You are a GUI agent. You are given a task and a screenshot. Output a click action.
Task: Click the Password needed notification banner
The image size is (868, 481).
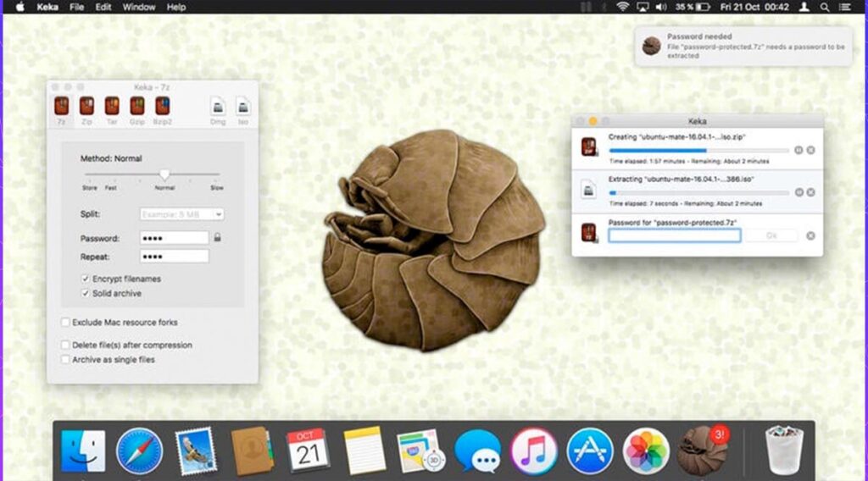tap(743, 47)
